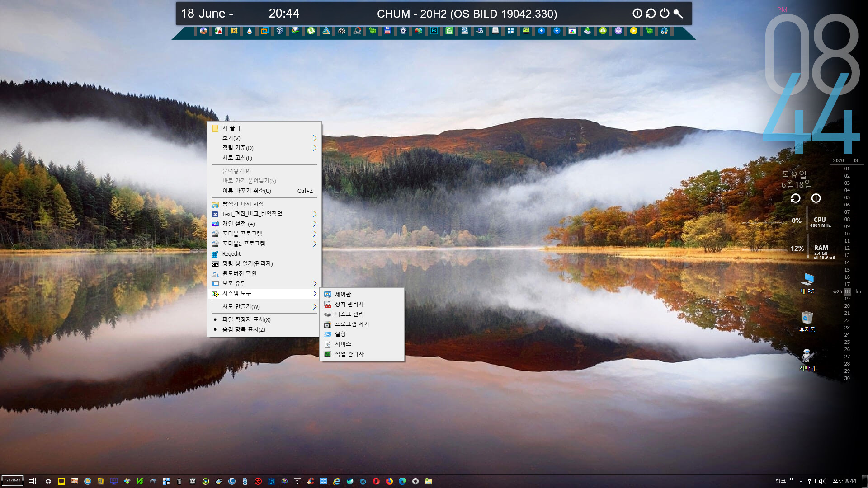
Task: Click the shutdown icon beside the widget restart icon
Action: click(816, 198)
